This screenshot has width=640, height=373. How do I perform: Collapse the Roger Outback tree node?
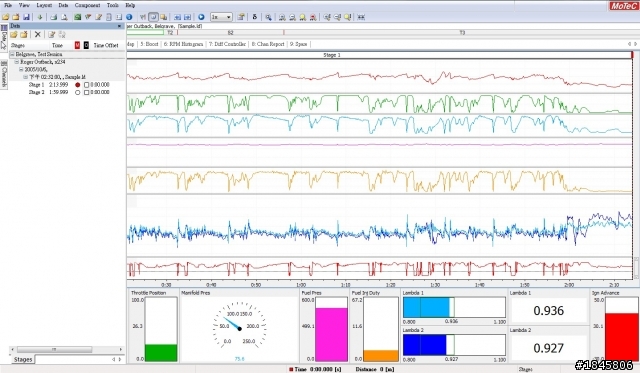(x=17, y=62)
